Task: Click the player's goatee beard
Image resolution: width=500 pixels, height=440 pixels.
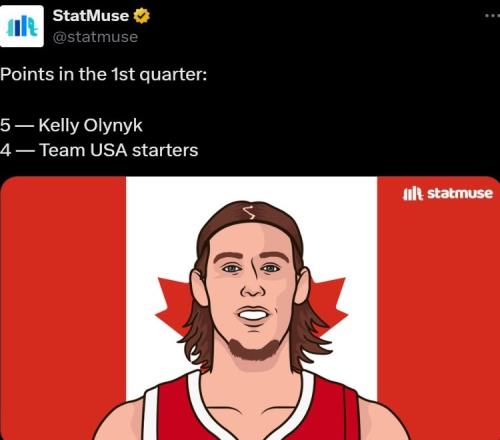Action: point(253,350)
